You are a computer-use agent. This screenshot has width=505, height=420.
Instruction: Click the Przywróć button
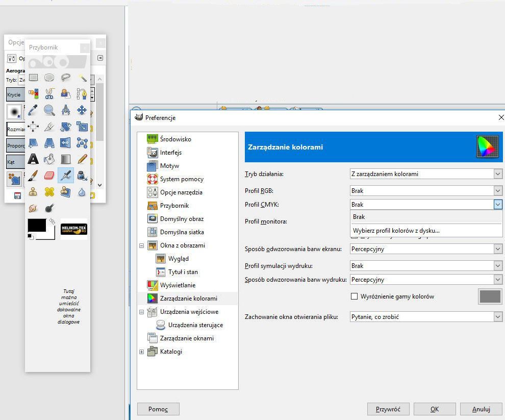click(388, 409)
